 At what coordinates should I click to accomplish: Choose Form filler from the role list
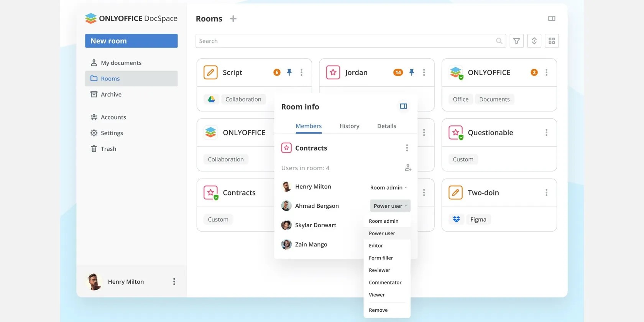click(x=387, y=258)
